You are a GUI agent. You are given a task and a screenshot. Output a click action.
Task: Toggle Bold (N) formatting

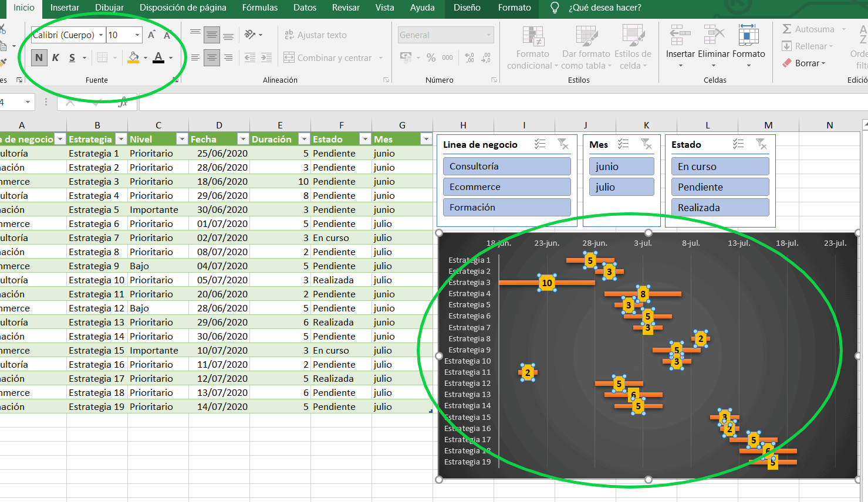pyautogui.click(x=39, y=57)
